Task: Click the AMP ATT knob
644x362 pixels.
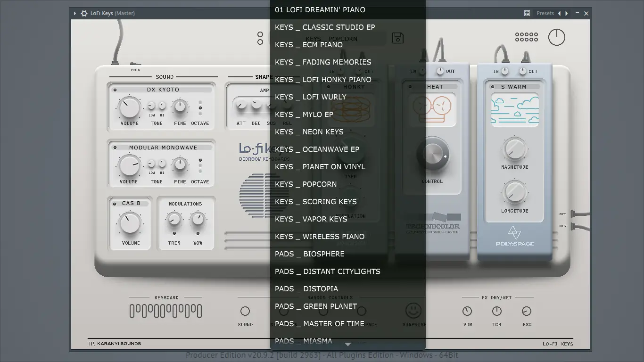Action: (241, 105)
